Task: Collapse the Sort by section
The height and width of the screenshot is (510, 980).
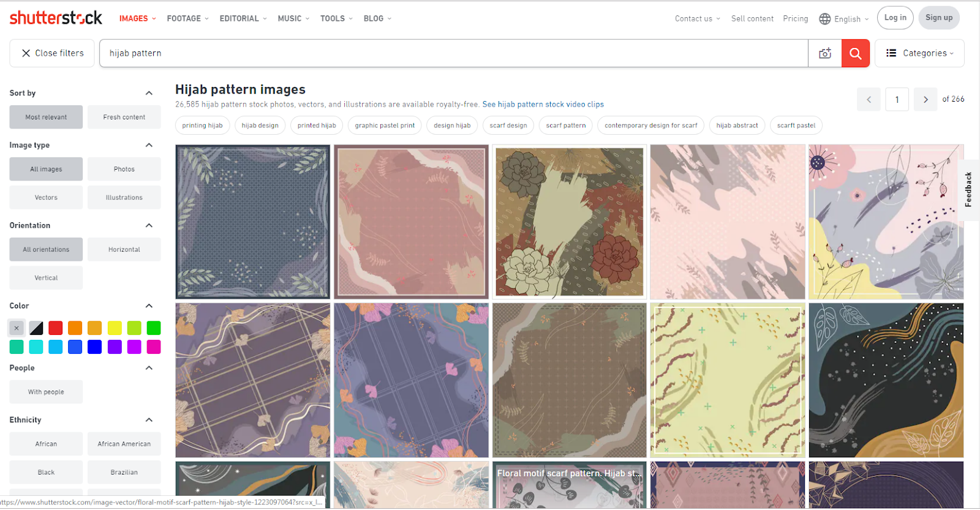Action: (x=149, y=93)
